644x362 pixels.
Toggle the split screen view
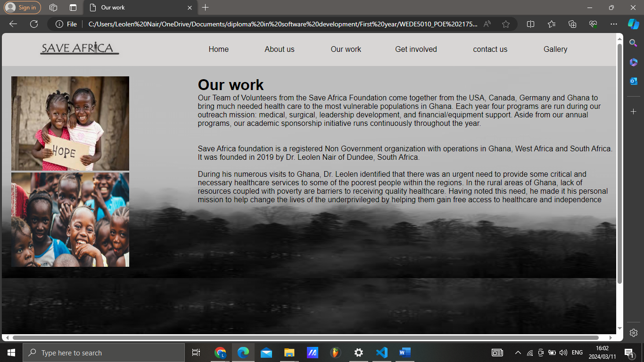[530, 24]
